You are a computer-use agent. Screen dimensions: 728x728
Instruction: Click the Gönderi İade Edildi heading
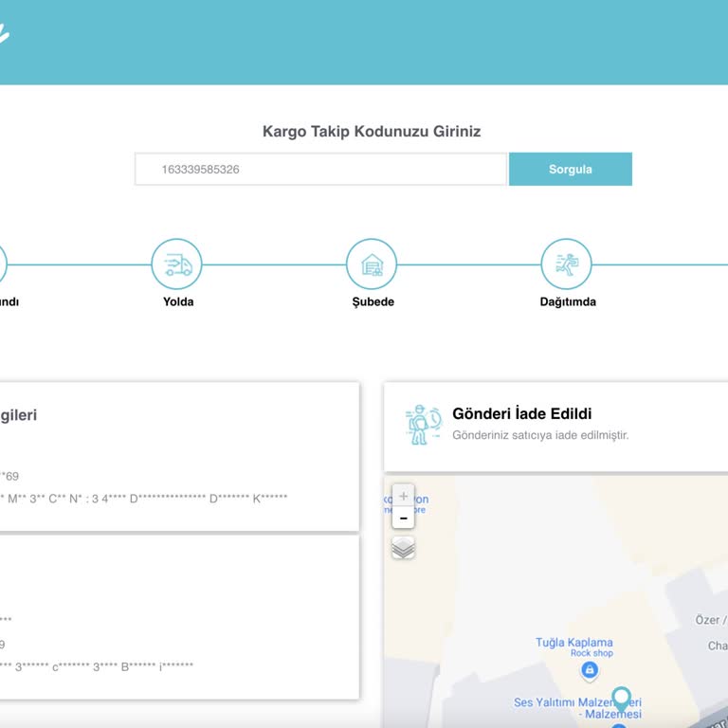521,414
